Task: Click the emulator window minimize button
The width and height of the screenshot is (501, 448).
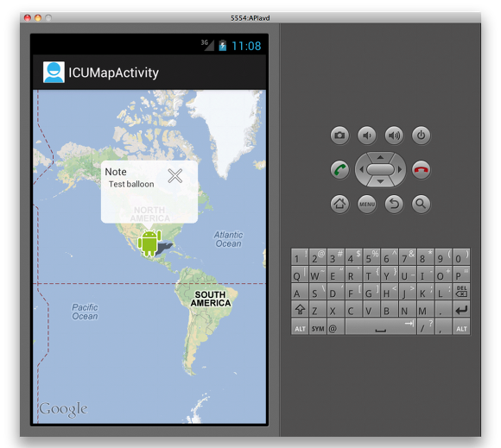Action: 38,18
